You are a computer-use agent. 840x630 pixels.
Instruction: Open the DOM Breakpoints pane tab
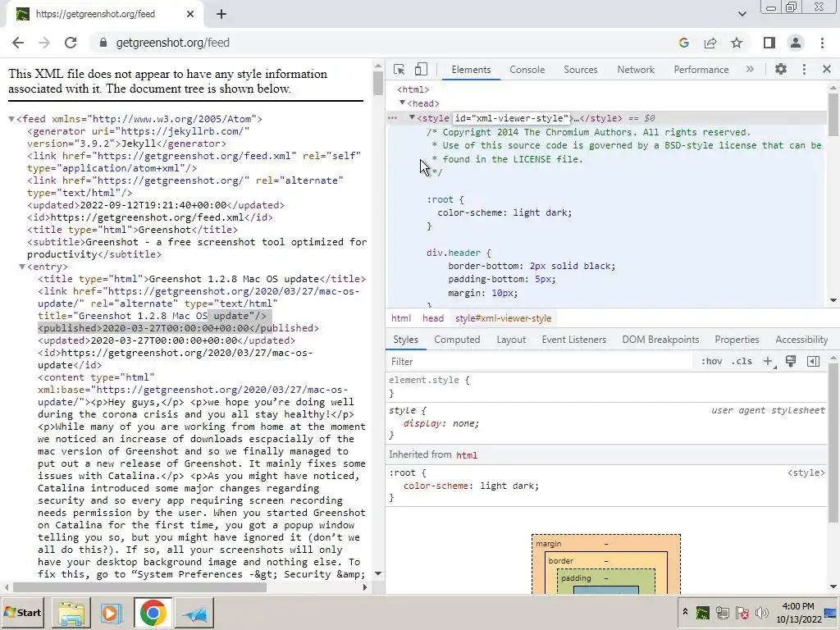pos(660,340)
